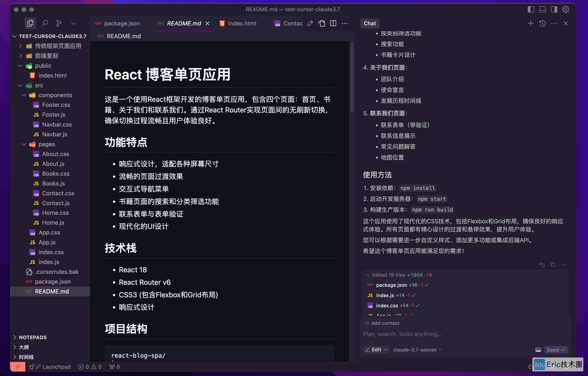Open Edit mode dropdown
The height and width of the screenshot is (376, 588).
(376, 350)
